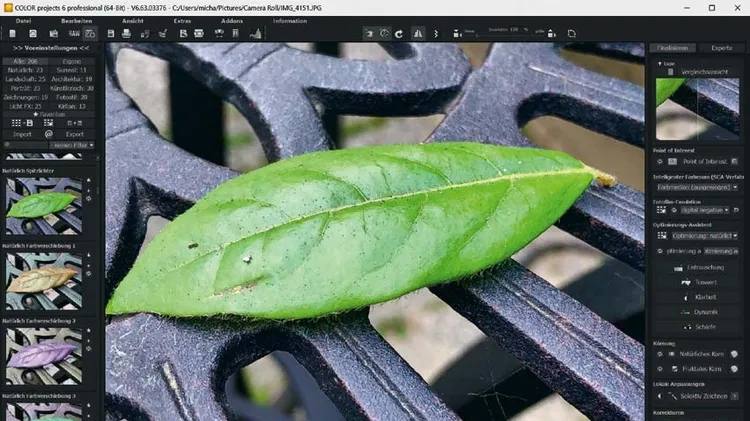Click the Import presets button

tap(22, 134)
